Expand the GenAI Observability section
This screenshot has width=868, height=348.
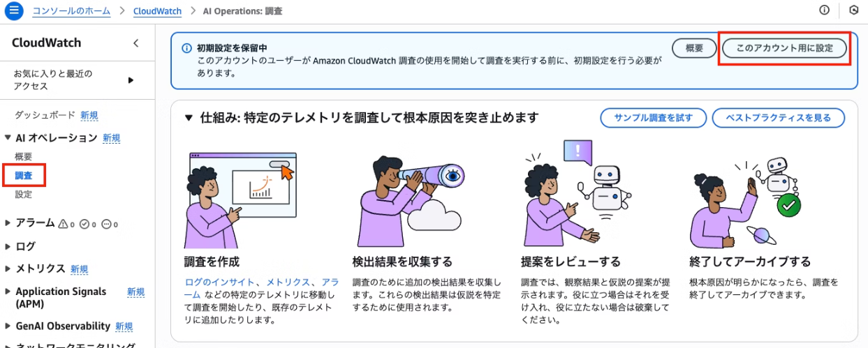(x=8, y=326)
